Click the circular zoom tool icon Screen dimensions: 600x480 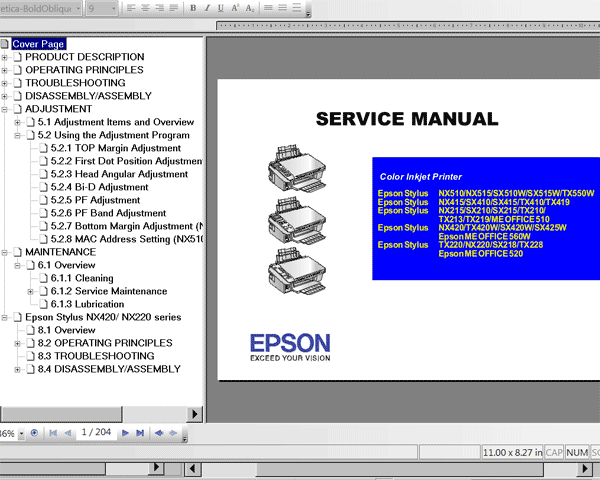tap(34, 433)
